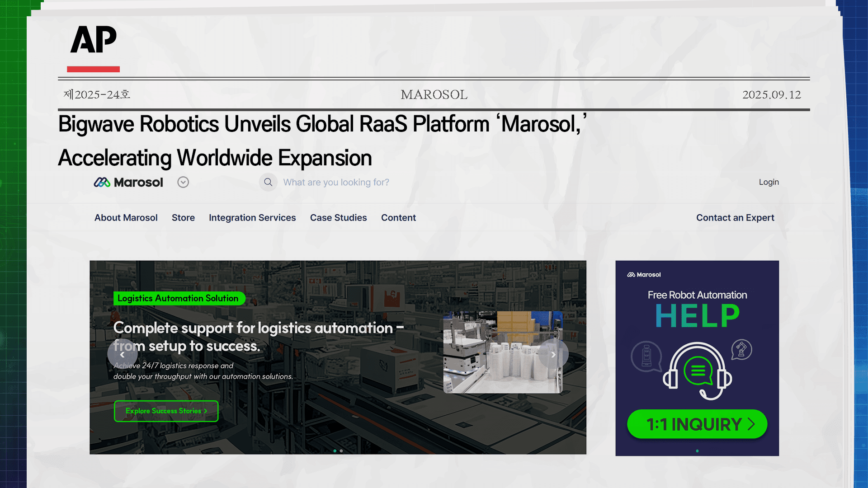Image resolution: width=868 pixels, height=488 pixels.
Task: Expand the dropdown chevron beside Marosol logo
Action: (183, 182)
